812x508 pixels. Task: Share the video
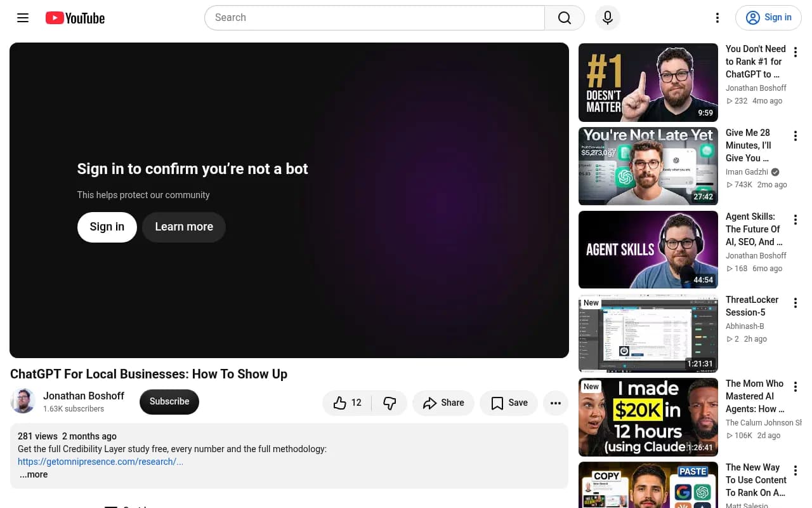pyautogui.click(x=443, y=403)
